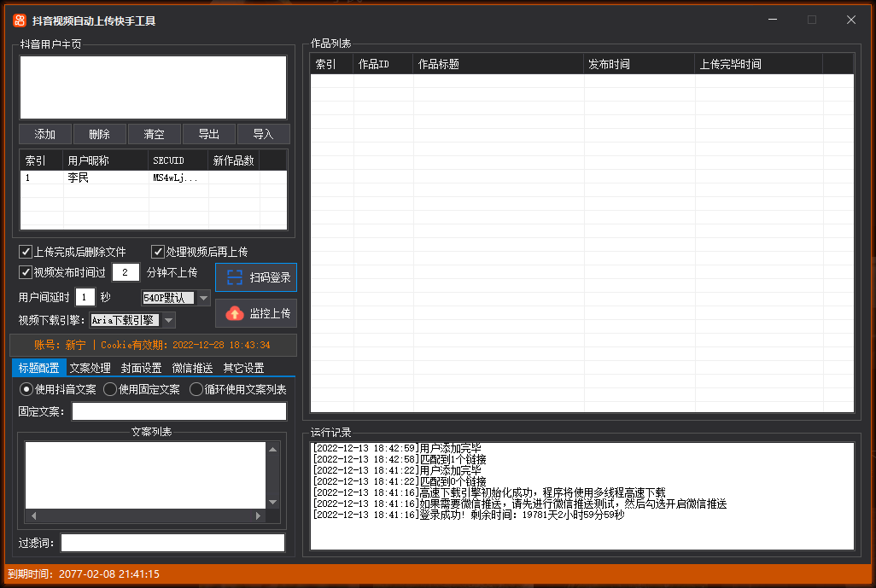Viewport: 876px width, 588px height.
Task: Click log line 登录成功 剩余时间
Action: [469, 515]
